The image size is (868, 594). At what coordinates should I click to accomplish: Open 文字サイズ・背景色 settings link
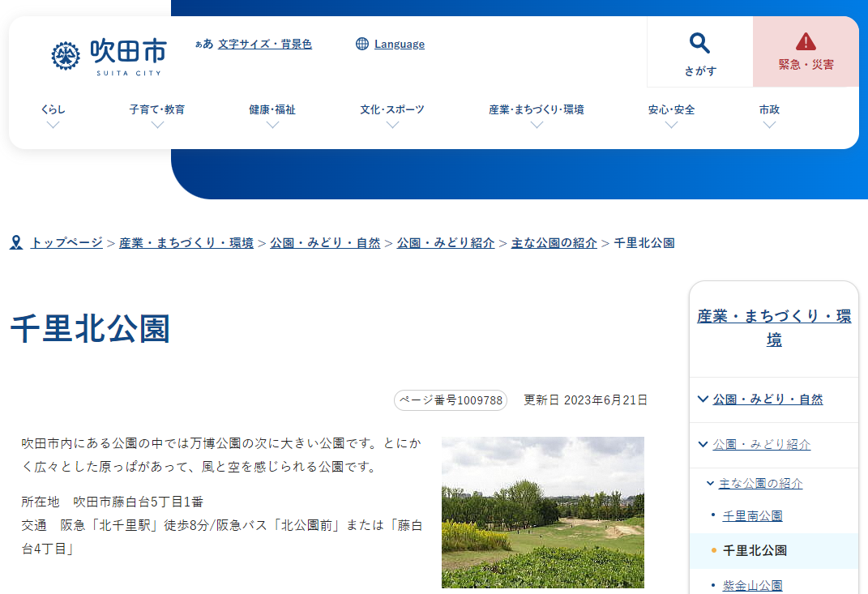(x=264, y=44)
